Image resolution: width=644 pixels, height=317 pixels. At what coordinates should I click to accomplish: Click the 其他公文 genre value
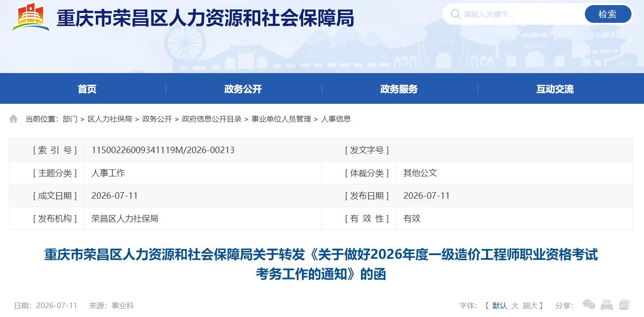point(420,173)
